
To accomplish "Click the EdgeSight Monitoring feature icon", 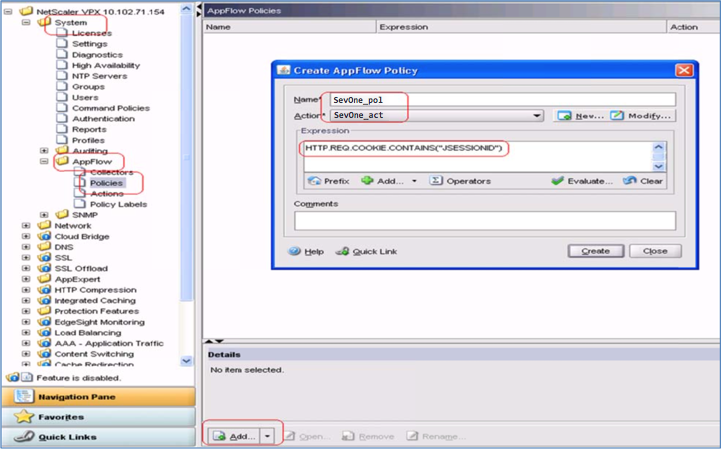I will [44, 322].
